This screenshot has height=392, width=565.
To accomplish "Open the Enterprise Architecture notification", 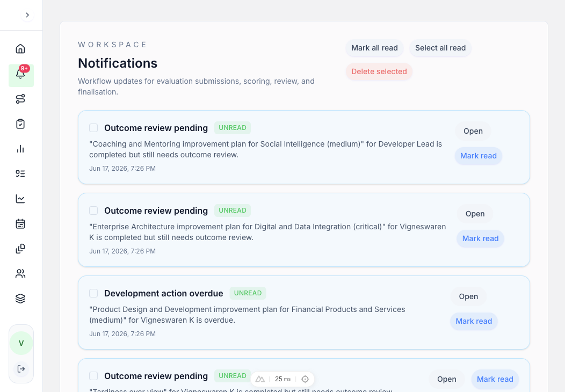I will pyautogui.click(x=475, y=214).
